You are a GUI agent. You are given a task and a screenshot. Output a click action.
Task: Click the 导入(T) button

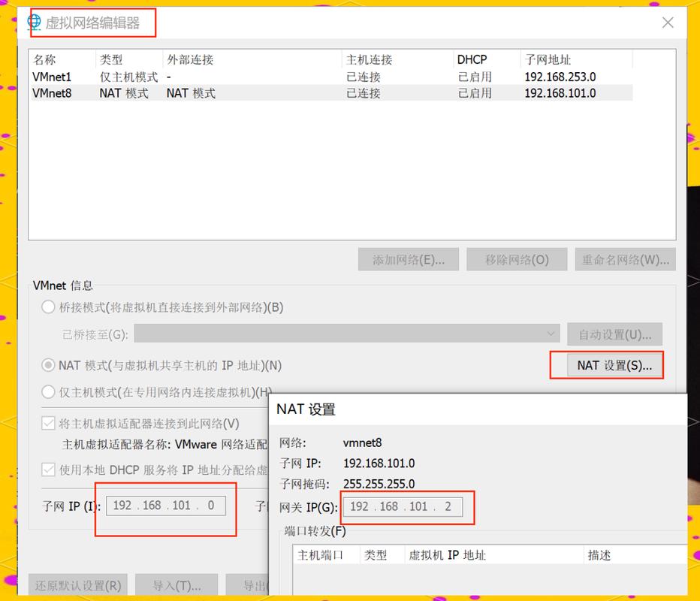177,585
